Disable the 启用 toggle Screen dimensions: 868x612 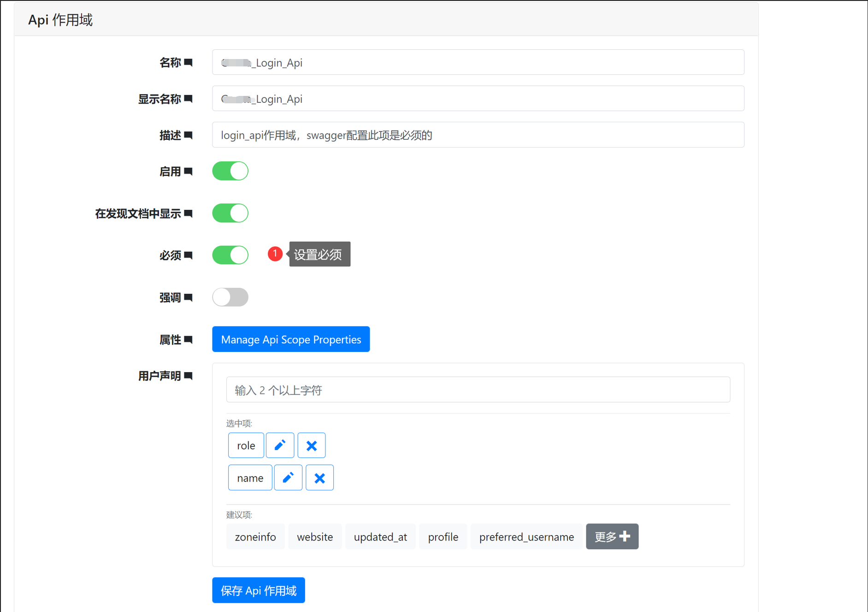230,171
